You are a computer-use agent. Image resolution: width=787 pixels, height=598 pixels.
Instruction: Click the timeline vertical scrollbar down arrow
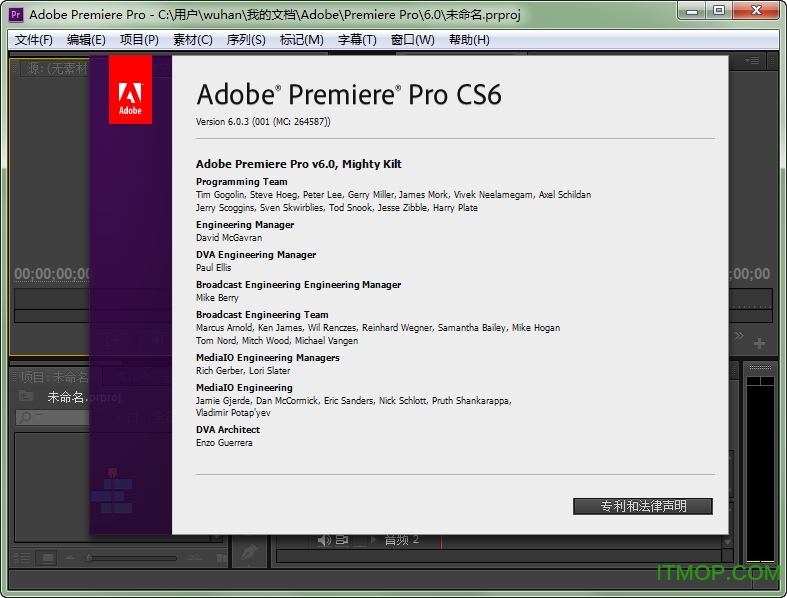click(727, 542)
